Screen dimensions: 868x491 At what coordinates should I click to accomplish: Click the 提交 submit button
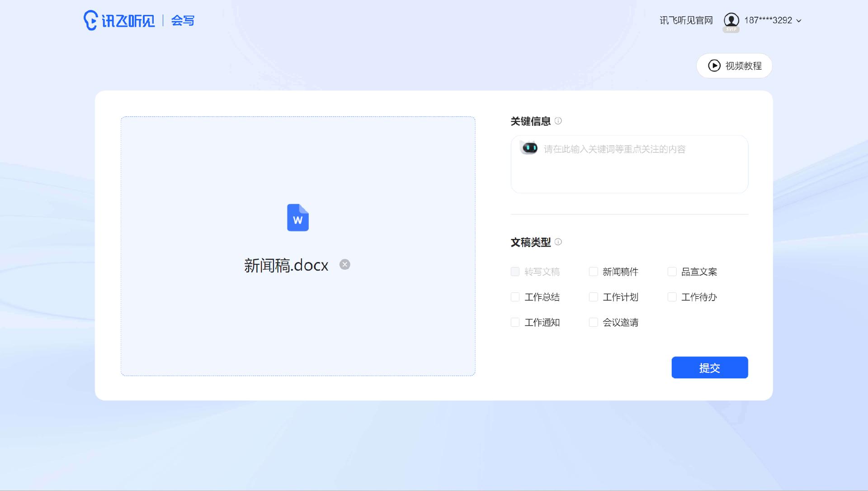709,367
